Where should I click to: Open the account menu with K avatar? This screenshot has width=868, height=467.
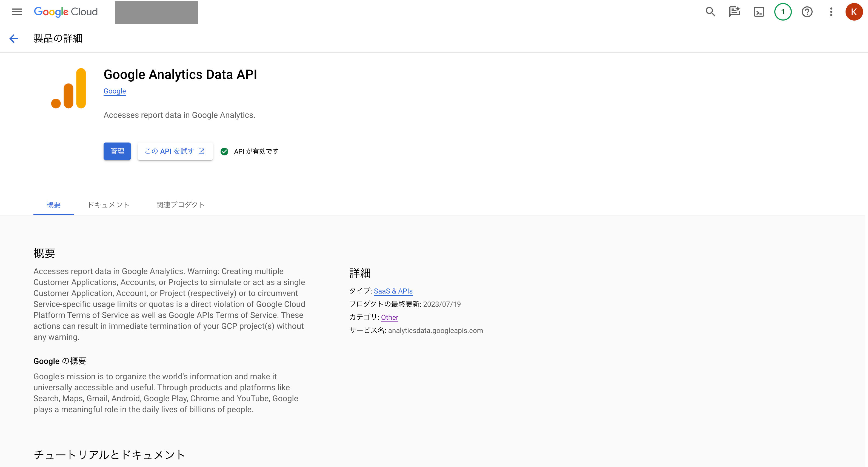coord(854,12)
